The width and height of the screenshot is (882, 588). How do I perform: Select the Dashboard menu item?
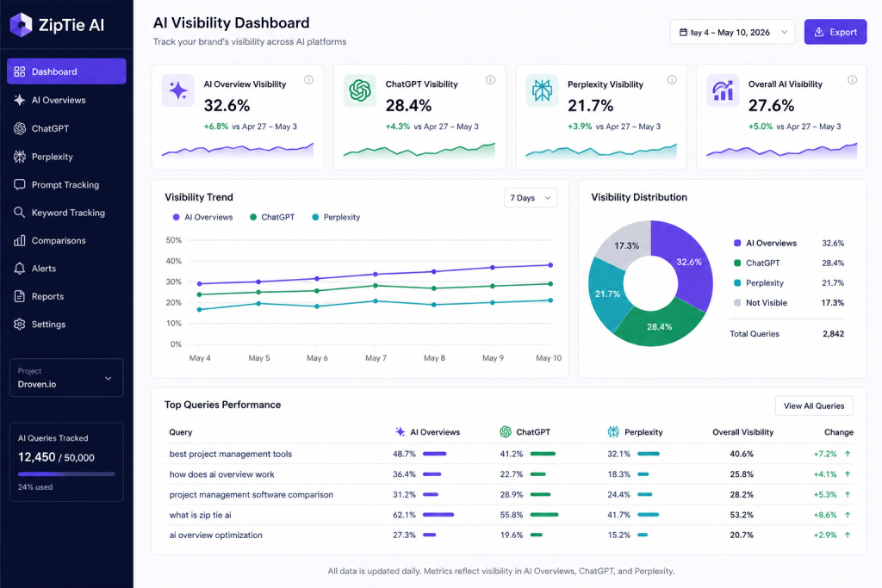click(66, 71)
